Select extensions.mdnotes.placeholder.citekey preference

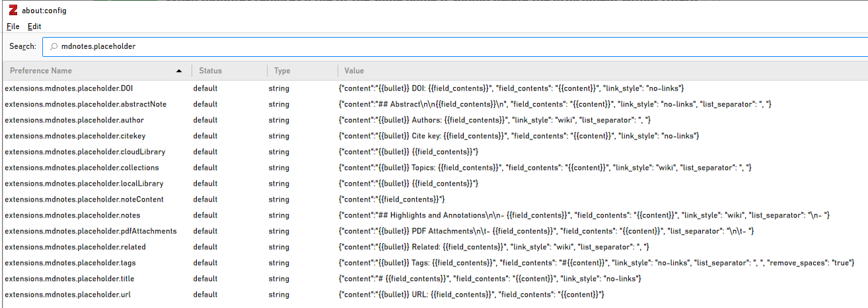[75, 135]
